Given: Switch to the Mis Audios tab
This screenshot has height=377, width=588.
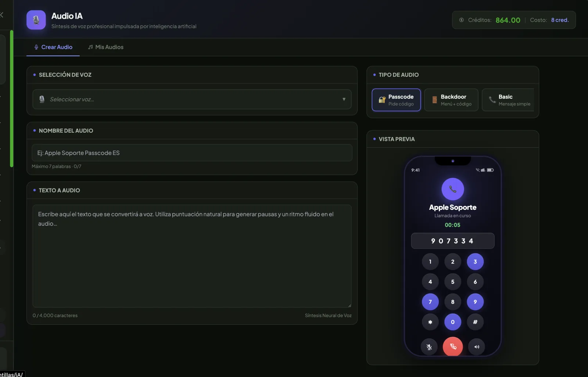Looking at the screenshot, I should click(x=106, y=47).
